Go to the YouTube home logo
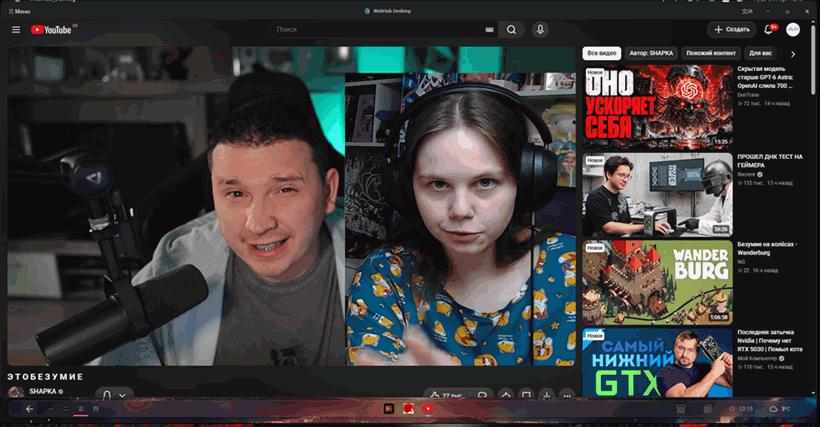 pyautogui.click(x=51, y=30)
